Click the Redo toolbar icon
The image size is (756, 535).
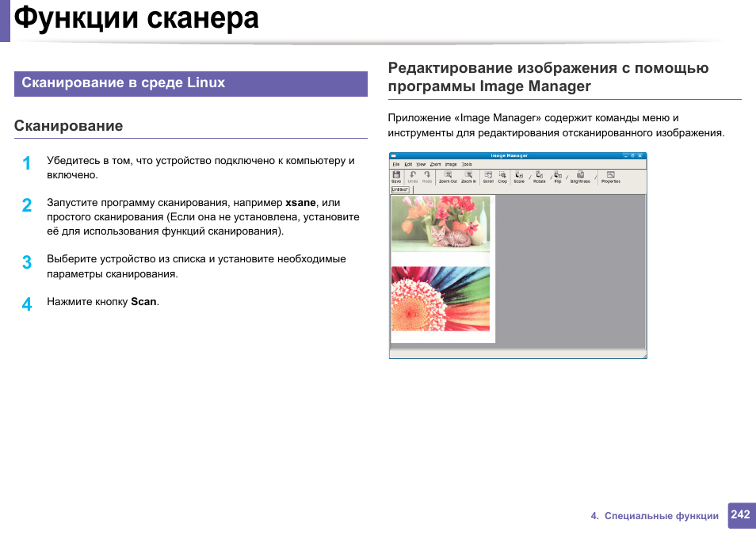point(427,177)
